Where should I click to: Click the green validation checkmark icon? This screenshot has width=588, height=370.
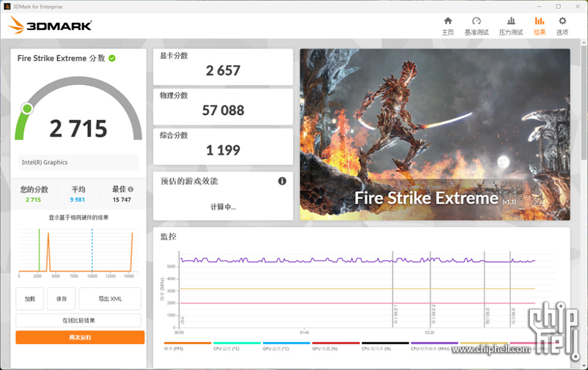click(x=112, y=58)
